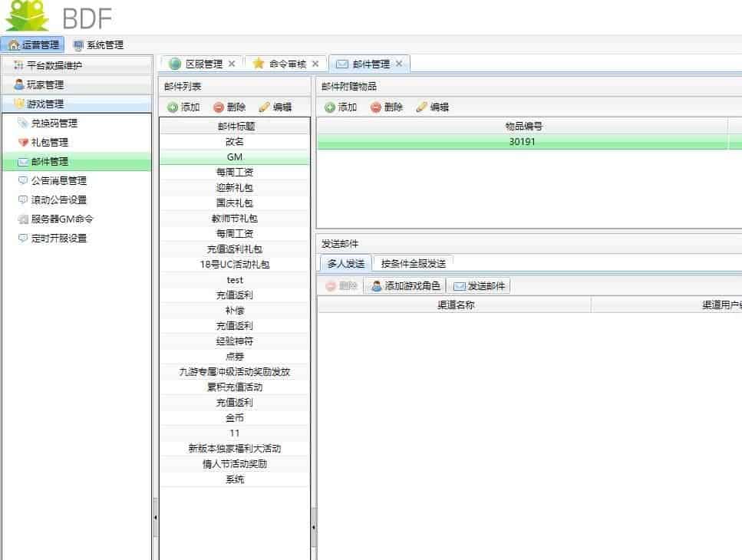
Task: Click edit pencil in mail attachment items panel
Action: click(x=421, y=107)
